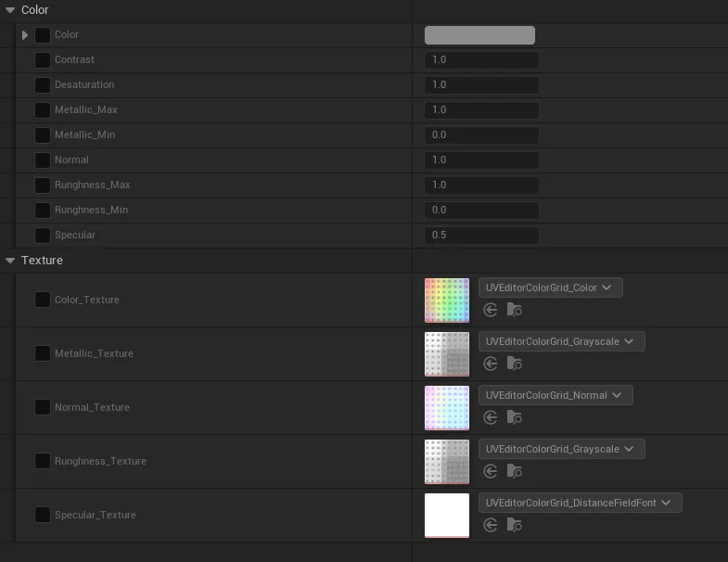Viewport: 728px width, 562px height.
Task: Click the Desaturation value field
Action: (x=482, y=85)
